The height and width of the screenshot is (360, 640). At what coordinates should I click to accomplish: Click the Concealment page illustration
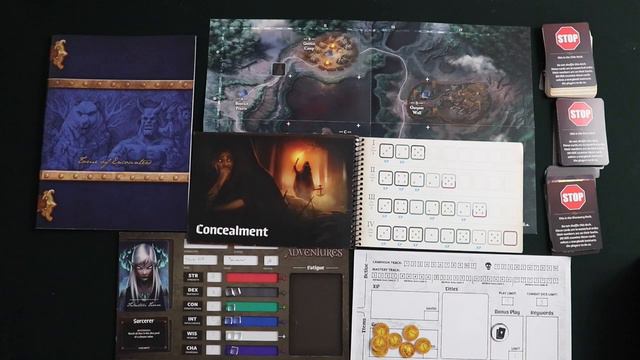pyautogui.click(x=273, y=191)
